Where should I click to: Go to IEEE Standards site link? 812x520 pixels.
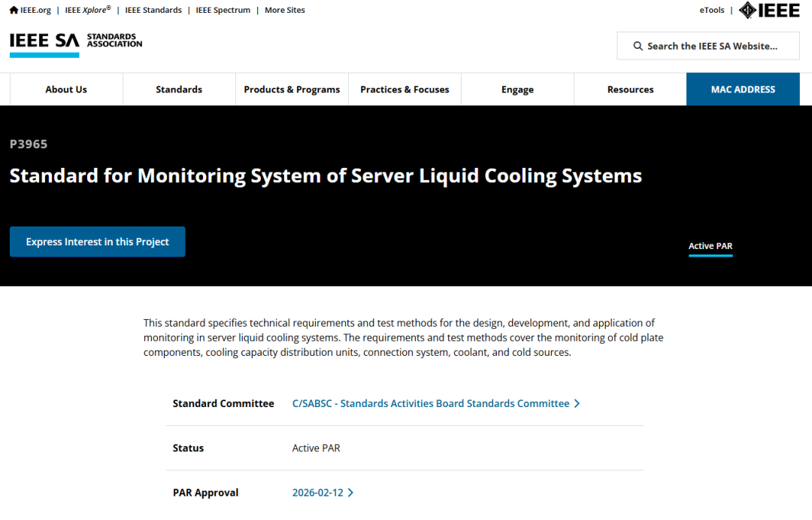tap(153, 10)
